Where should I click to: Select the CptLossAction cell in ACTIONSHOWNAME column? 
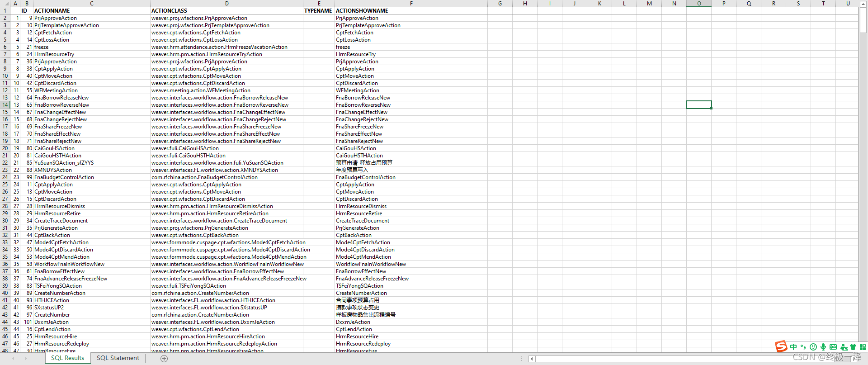(411, 40)
